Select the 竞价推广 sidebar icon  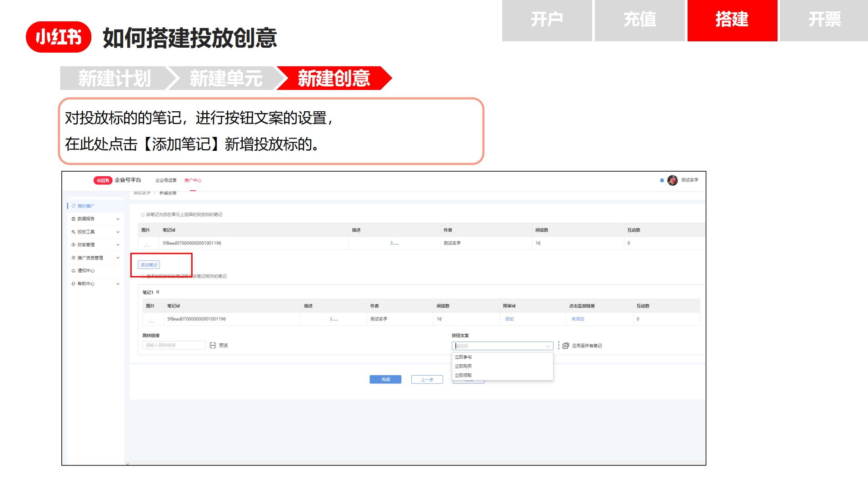(74, 206)
